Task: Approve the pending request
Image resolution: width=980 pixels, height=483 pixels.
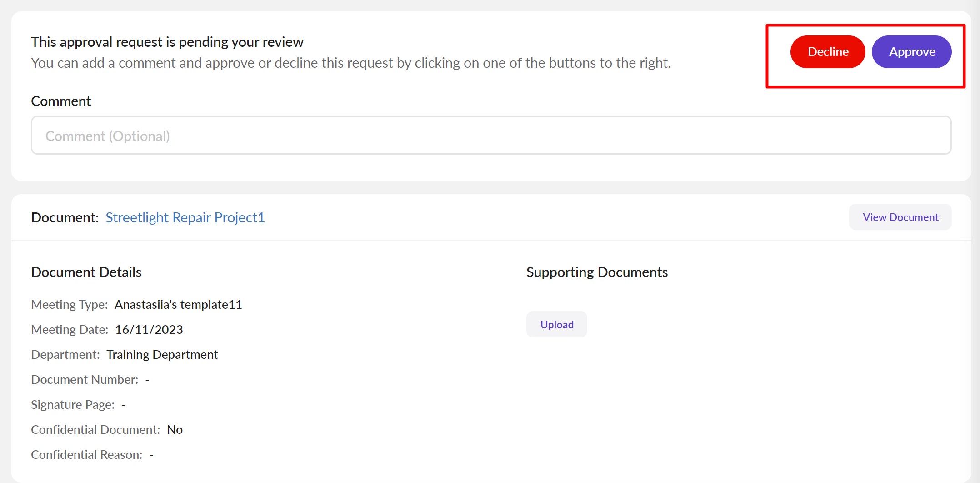Action: (911, 52)
